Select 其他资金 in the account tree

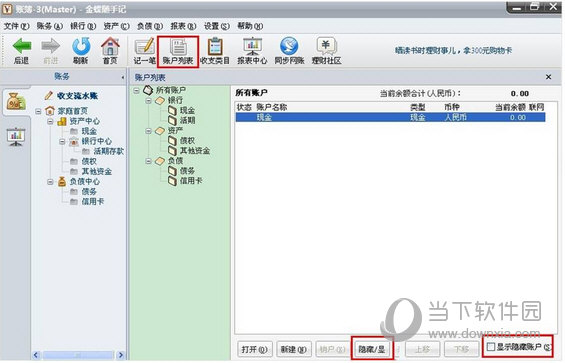coord(195,151)
